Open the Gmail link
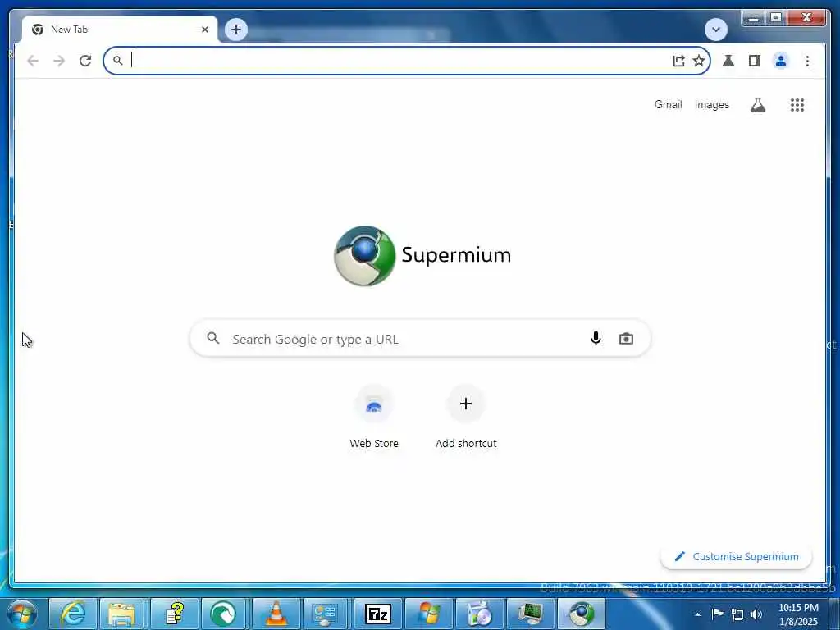Viewport: 840px width, 630px height. coord(668,104)
